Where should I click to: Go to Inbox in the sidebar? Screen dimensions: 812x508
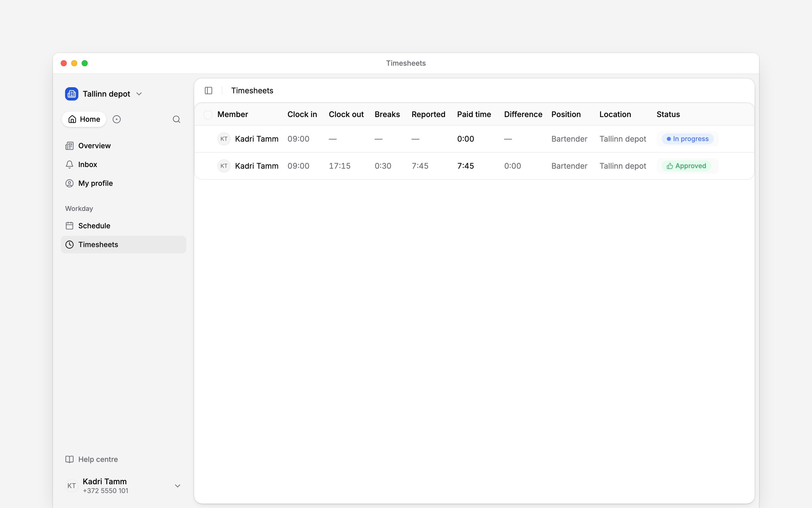click(124, 165)
